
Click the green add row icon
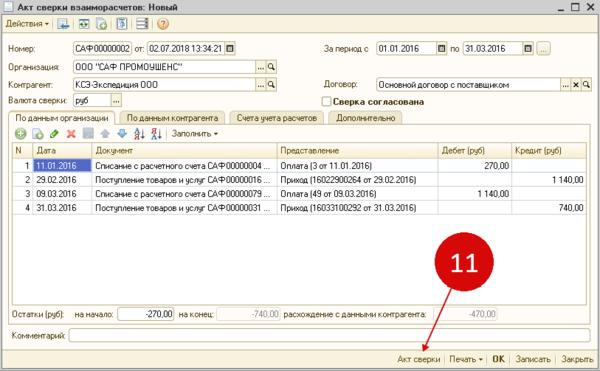pos(21,133)
